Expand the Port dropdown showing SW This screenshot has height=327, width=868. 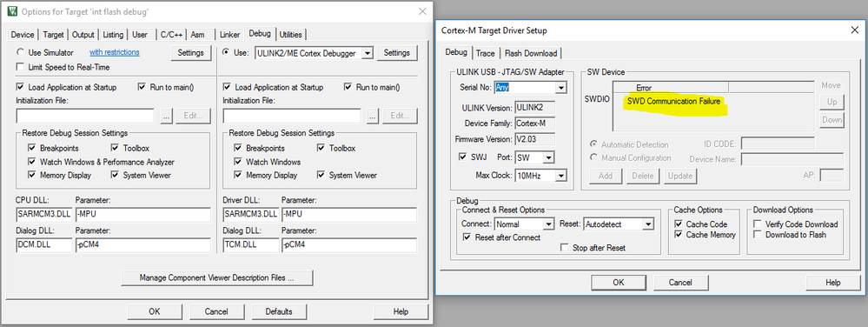click(x=548, y=158)
